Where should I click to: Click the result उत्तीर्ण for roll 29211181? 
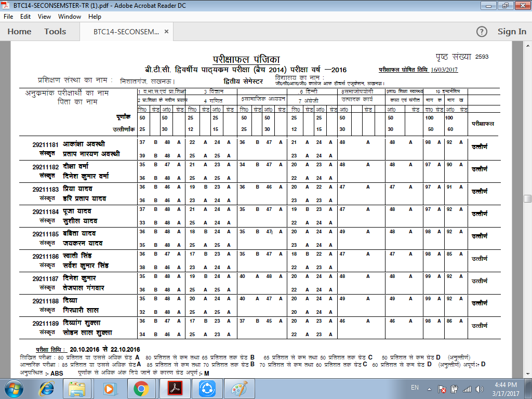[x=480, y=147]
